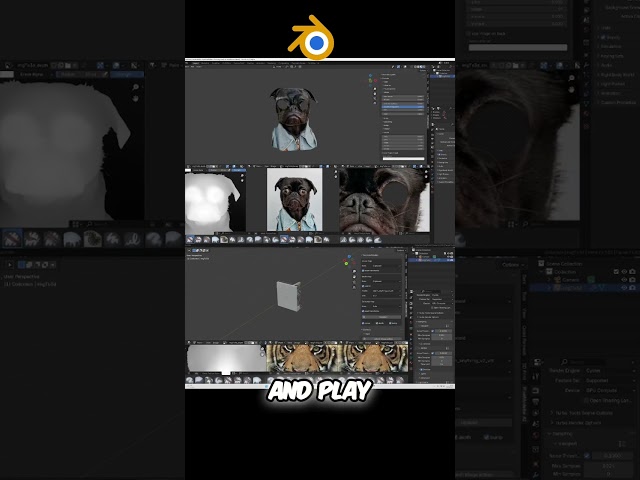Toggle rightmost of three checkboxes below wide button
The image size is (640, 480).
(x=390, y=323)
